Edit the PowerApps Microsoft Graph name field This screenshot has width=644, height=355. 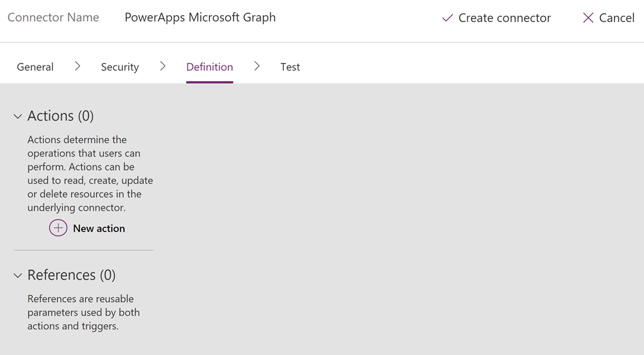click(200, 18)
